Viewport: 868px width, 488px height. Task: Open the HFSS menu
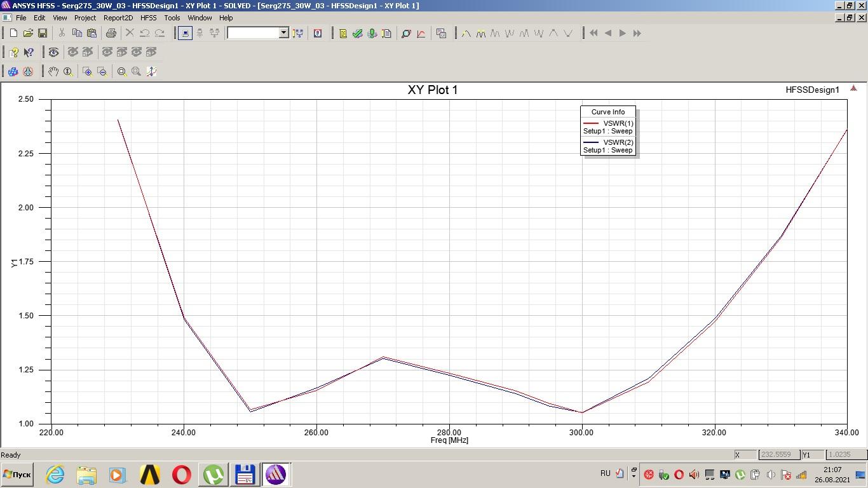click(148, 18)
